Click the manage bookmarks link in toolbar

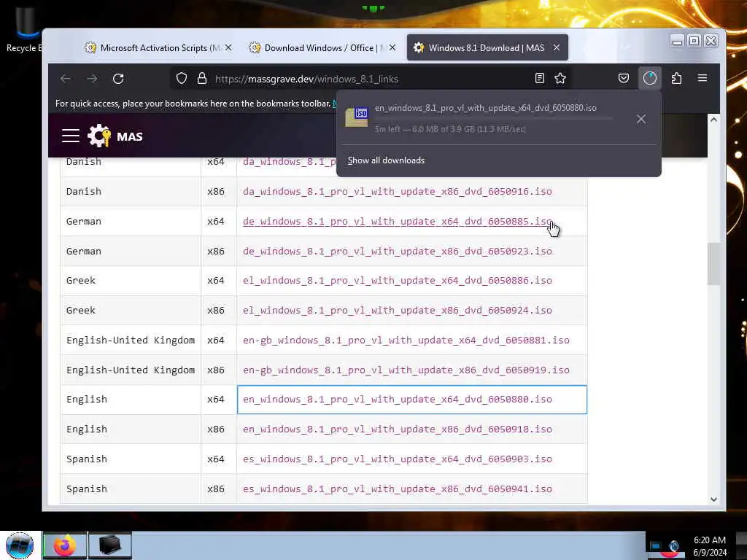[x=334, y=104]
